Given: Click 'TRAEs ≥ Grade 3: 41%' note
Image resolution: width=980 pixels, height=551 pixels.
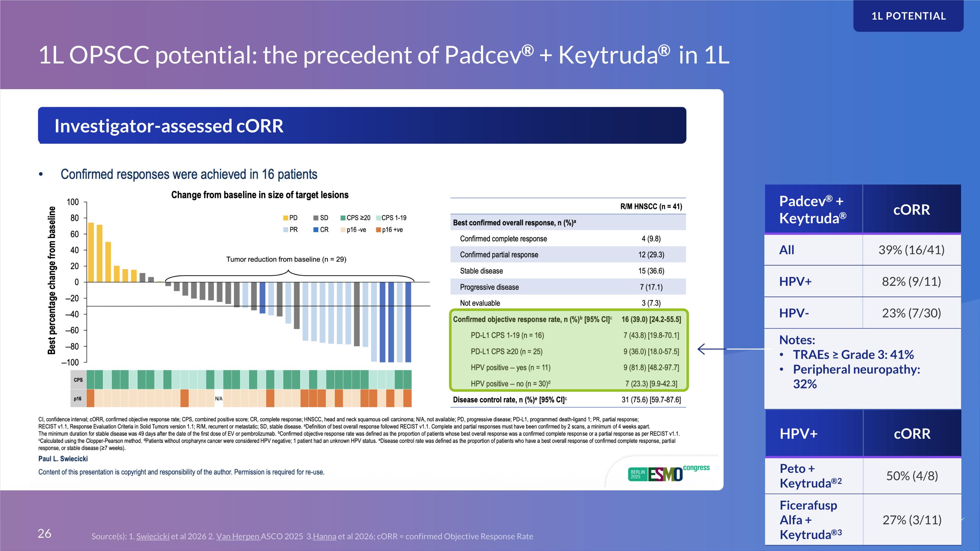Looking at the screenshot, I should [853, 354].
